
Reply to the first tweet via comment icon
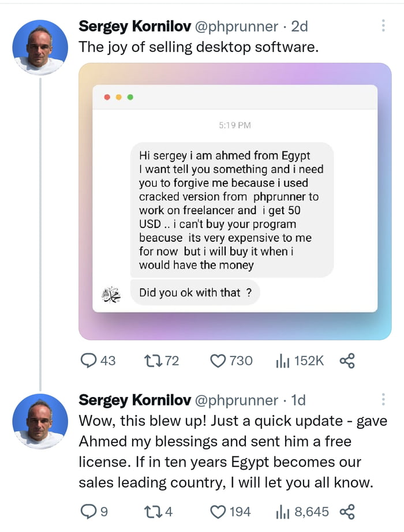(88, 361)
